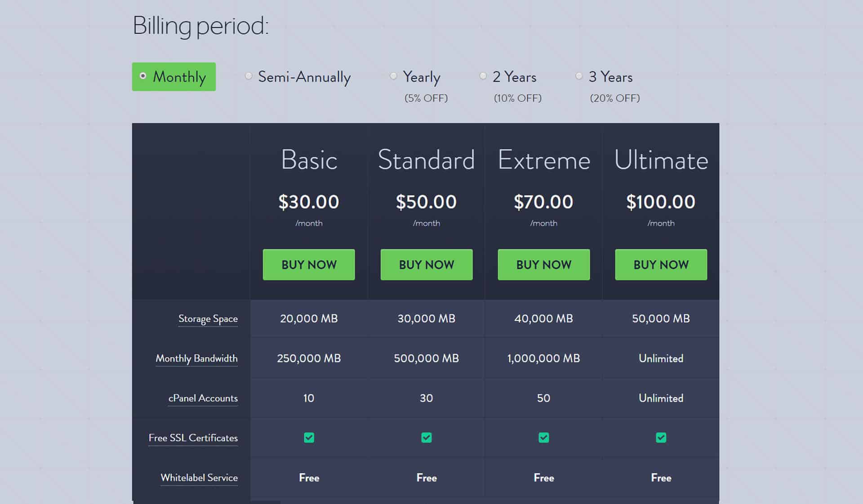
Task: Click the $100.00 price
Action: tap(661, 202)
